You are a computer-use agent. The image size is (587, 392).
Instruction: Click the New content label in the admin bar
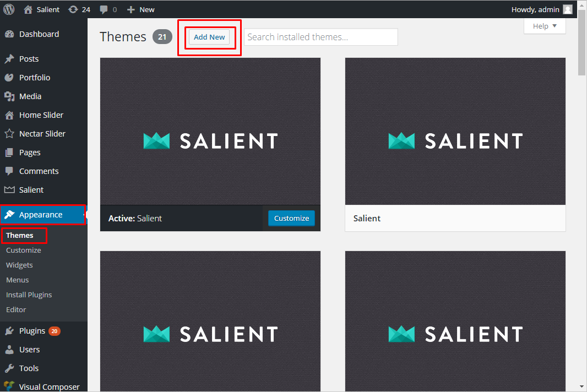(146, 10)
